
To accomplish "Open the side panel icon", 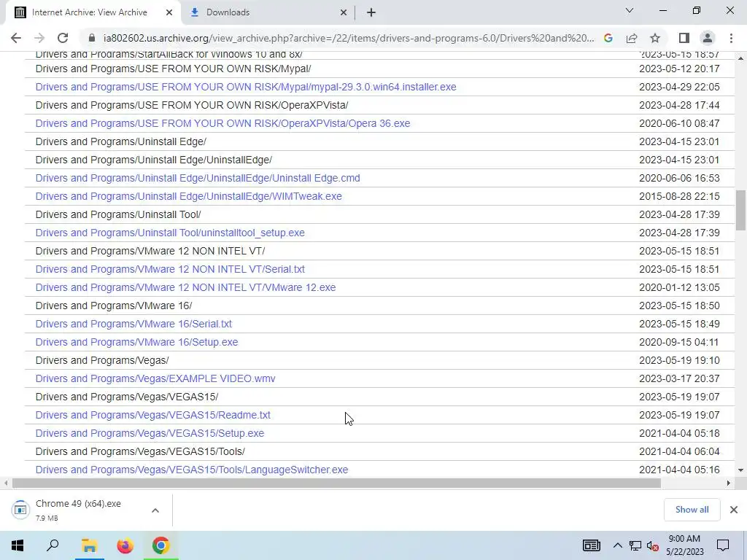I will 684,38.
